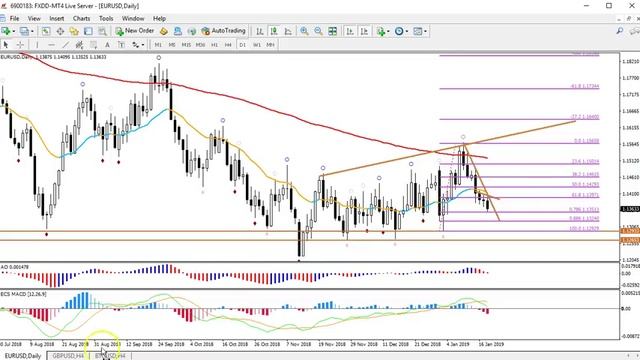
Task: Select the text label 'T' tool
Action: 121,45
